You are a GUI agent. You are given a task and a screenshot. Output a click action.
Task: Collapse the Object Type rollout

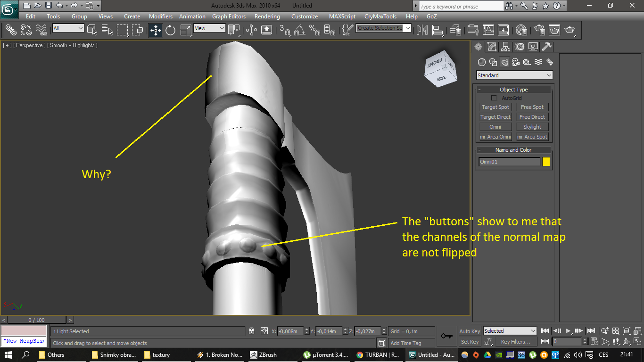(x=513, y=90)
